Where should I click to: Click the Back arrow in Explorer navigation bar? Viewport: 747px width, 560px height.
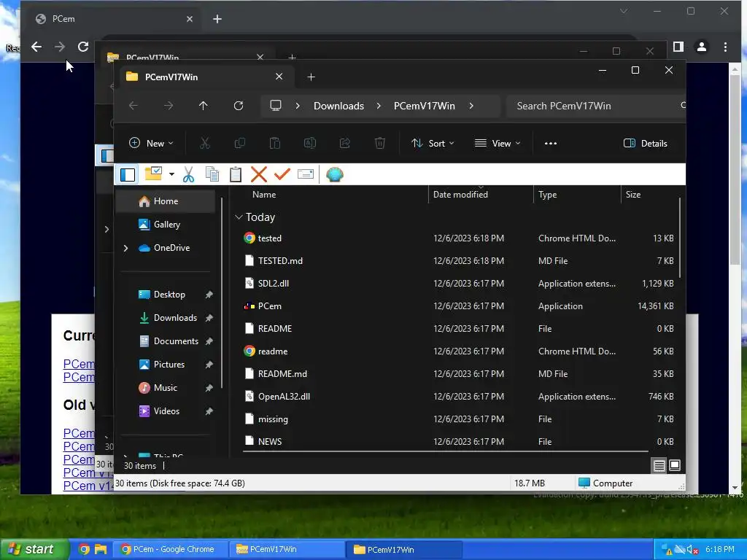coord(133,106)
